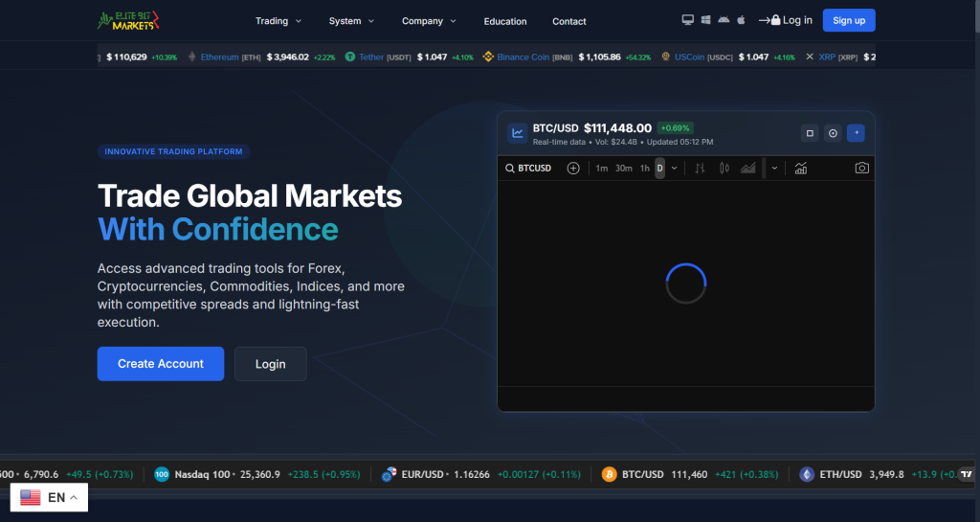Click the Create Account button
Image resolution: width=980 pixels, height=522 pixels.
pos(161,364)
